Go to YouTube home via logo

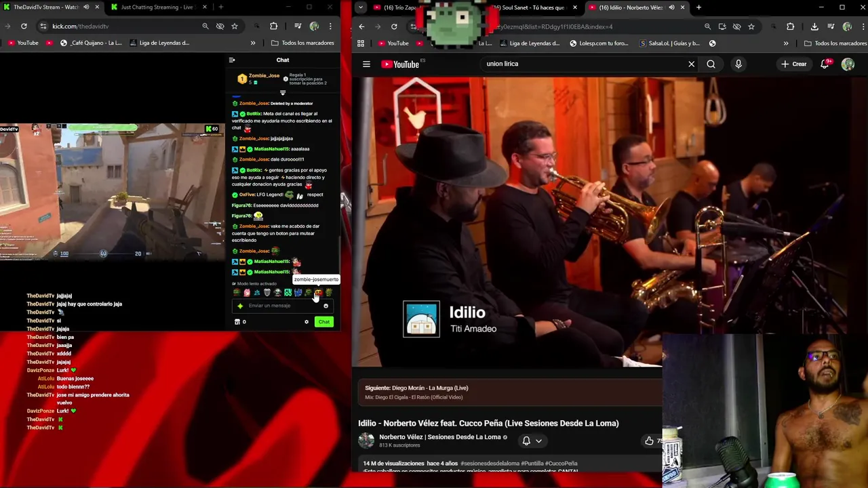400,64
